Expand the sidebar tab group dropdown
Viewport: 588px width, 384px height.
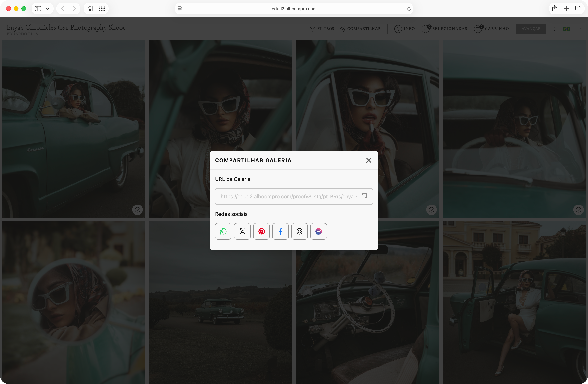48,9
